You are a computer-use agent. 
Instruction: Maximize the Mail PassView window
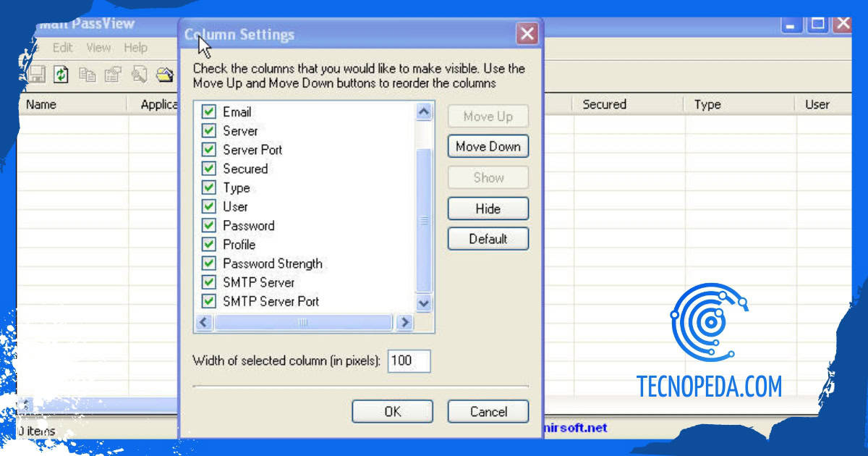[817, 24]
